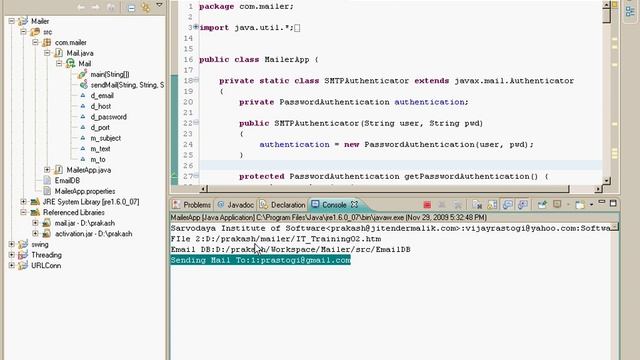
Task: Switch to the Declaration tab
Action: click(283, 205)
